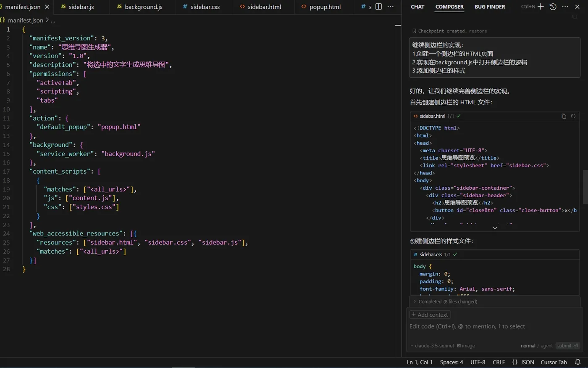
Task: Copy the sidebar.html code block
Action: [x=564, y=116]
